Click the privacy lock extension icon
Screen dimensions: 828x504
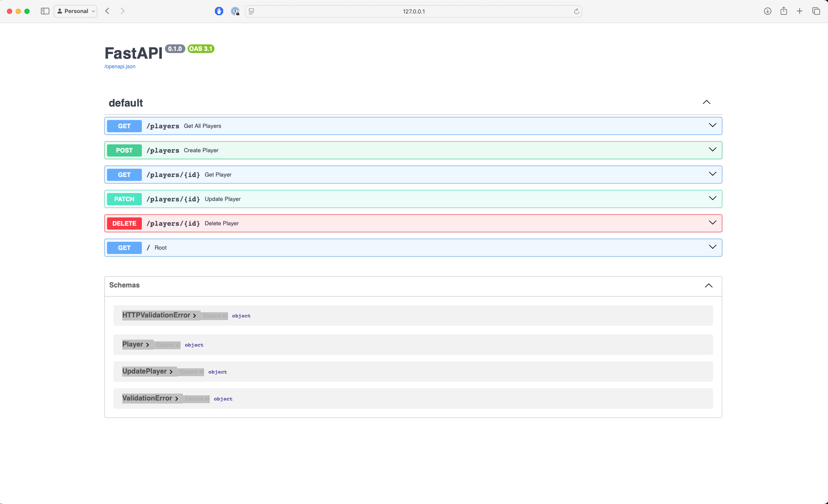tap(235, 11)
